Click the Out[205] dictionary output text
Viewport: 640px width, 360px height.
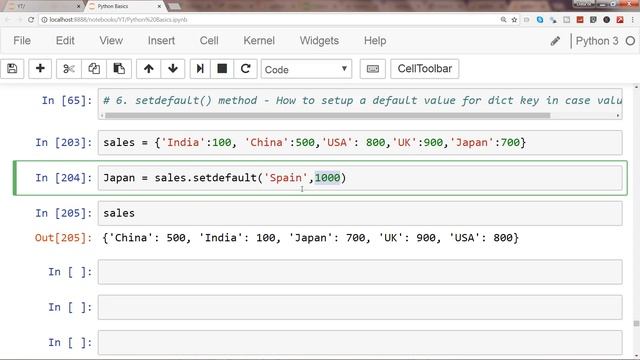[311, 238]
